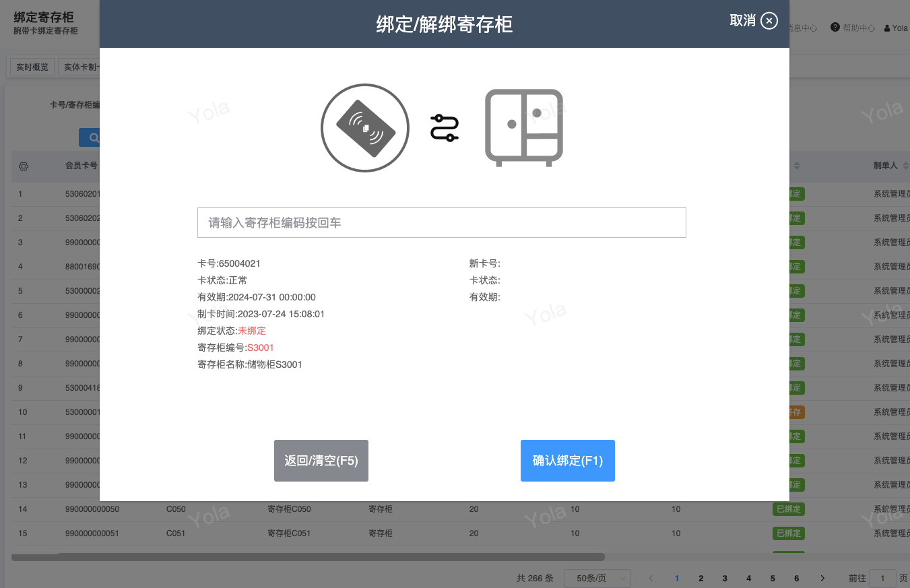This screenshot has width=910, height=588.
Task: Click the red S3001 cabinet number text
Action: tap(261, 348)
